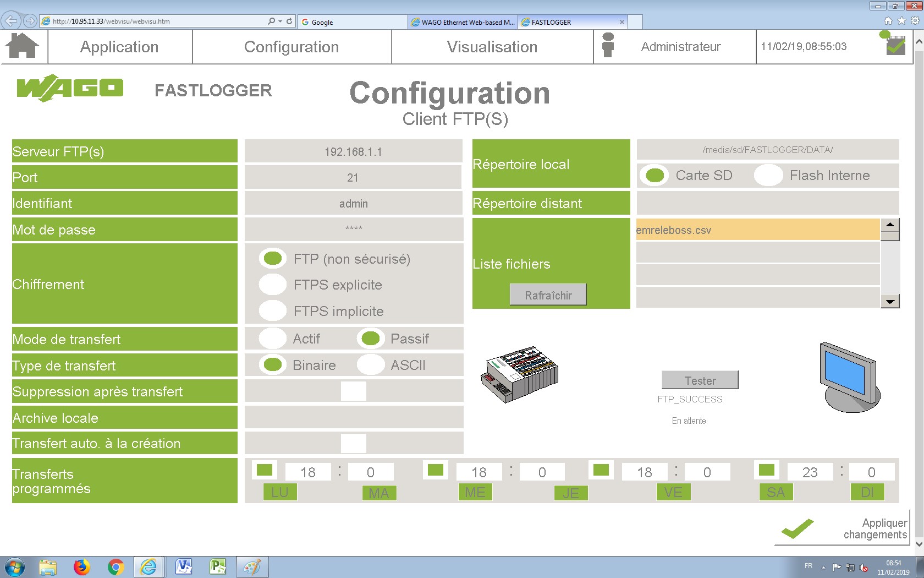Click browser forward arrow button
The height and width of the screenshot is (578, 924).
point(30,21)
